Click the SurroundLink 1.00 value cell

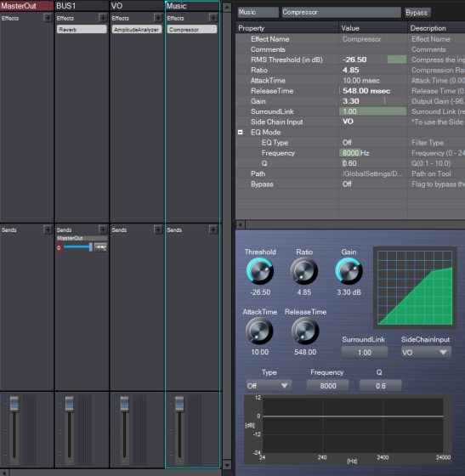point(372,111)
